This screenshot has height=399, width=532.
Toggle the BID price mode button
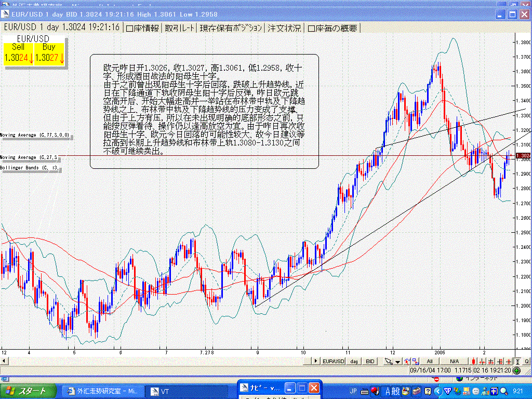[x=370, y=361]
